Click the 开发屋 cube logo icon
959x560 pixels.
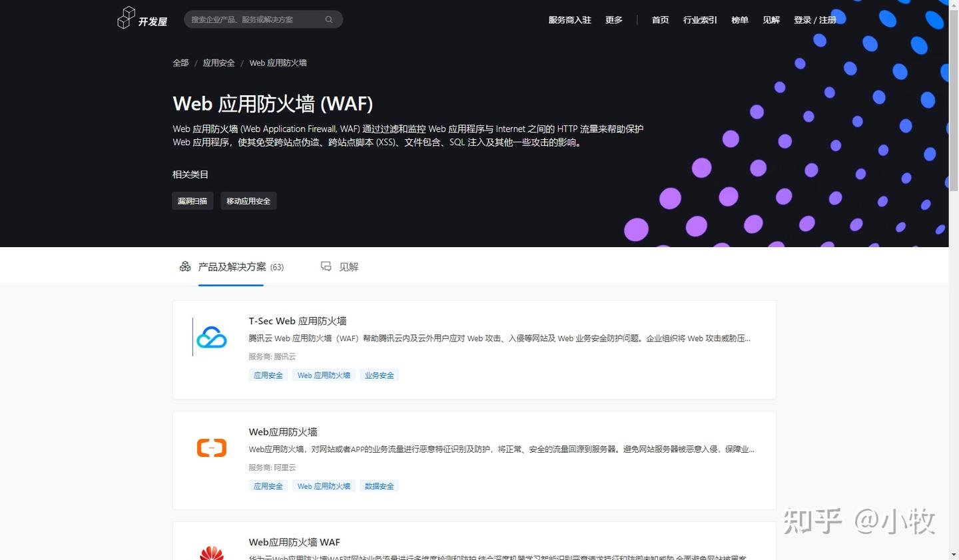pos(126,19)
